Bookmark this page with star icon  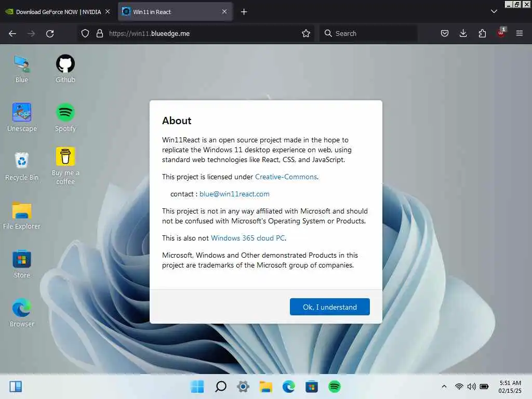[x=305, y=33]
